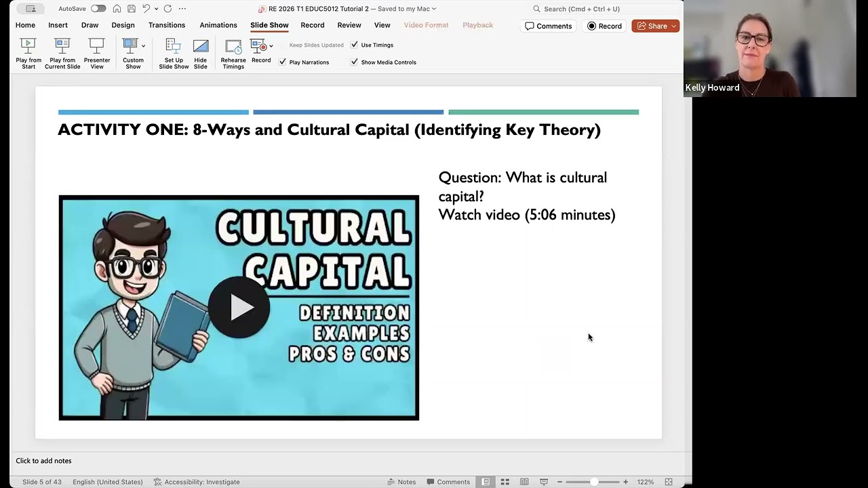This screenshot has width=868, height=488.
Task: Click the Undo arrow icon
Action: 146,9
